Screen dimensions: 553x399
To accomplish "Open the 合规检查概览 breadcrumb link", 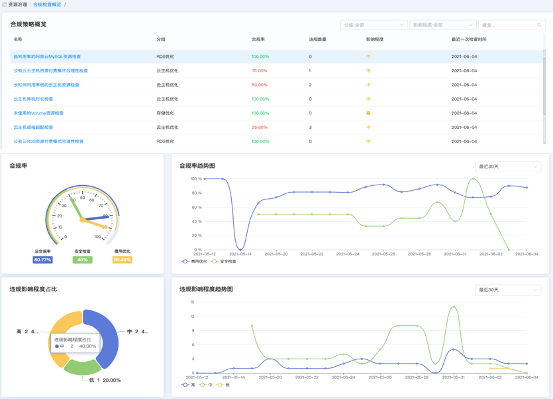I will [x=47, y=5].
